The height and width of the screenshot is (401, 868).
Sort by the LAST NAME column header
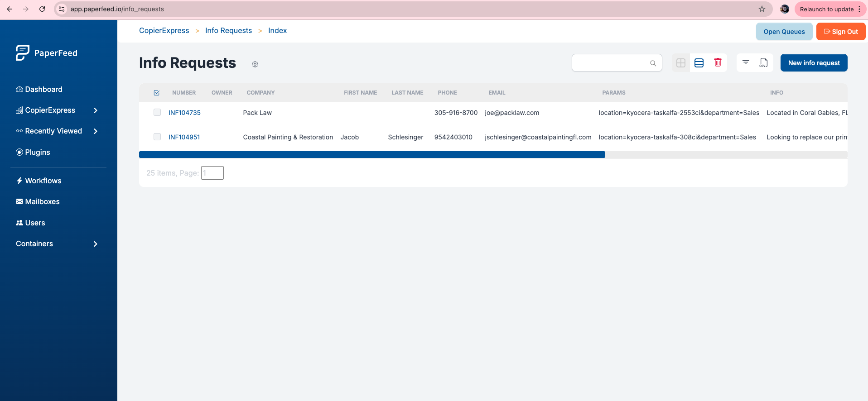pyautogui.click(x=407, y=93)
